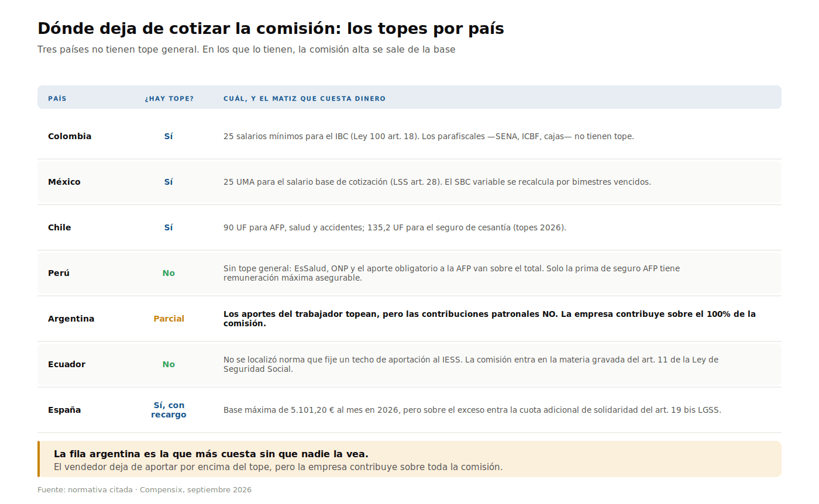Click the orange Parcial status for Argentina
Viewport: 819px width, 504px height.
168,319
